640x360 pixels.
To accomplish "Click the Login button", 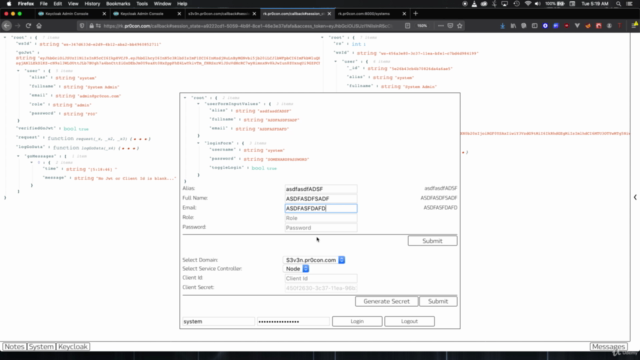I will (357, 321).
